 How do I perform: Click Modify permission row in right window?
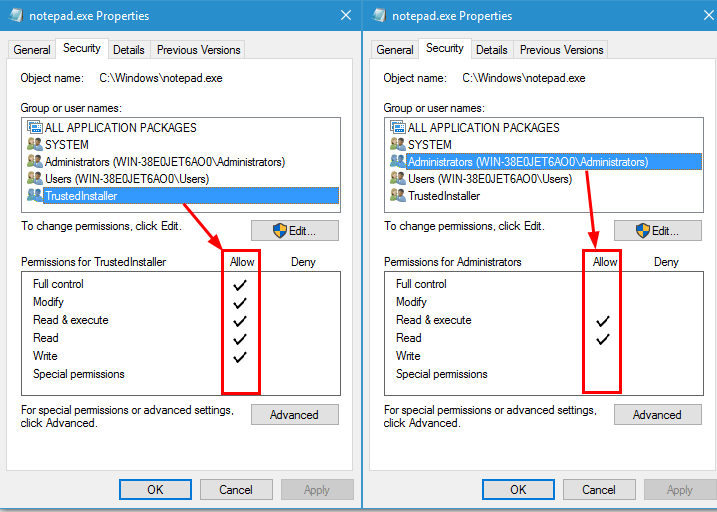pyautogui.click(x=544, y=302)
